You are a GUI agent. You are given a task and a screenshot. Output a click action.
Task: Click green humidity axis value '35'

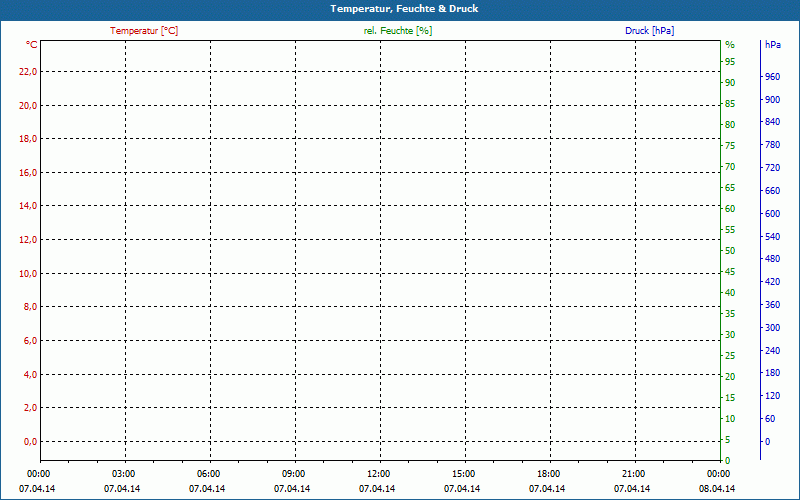pos(730,314)
